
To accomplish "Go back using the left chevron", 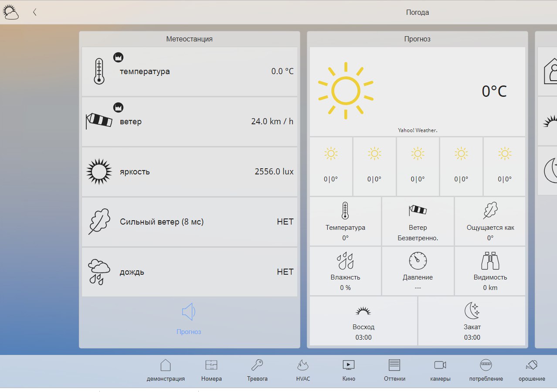I will tap(34, 12).
